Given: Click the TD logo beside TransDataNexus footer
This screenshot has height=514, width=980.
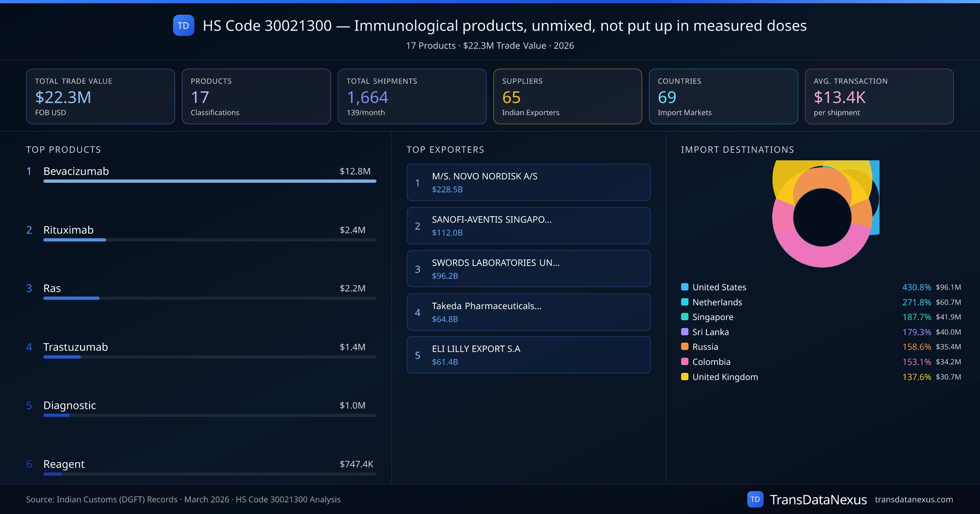Looking at the screenshot, I should coord(755,499).
